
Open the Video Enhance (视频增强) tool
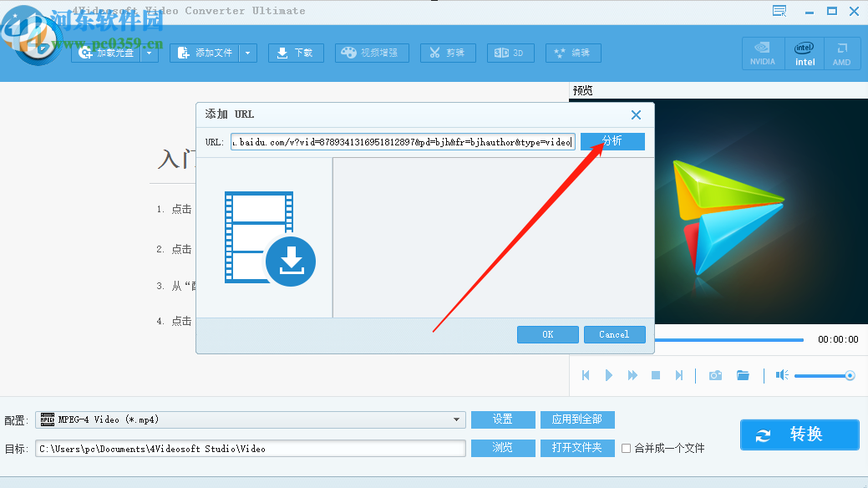coord(372,53)
